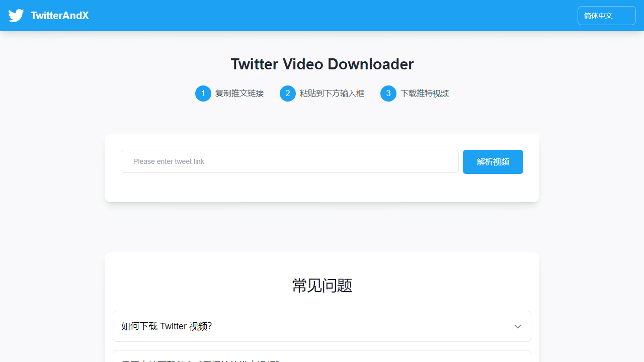Focus the 'Please enter tweet link' field
The image size is (644, 362).
290,161
